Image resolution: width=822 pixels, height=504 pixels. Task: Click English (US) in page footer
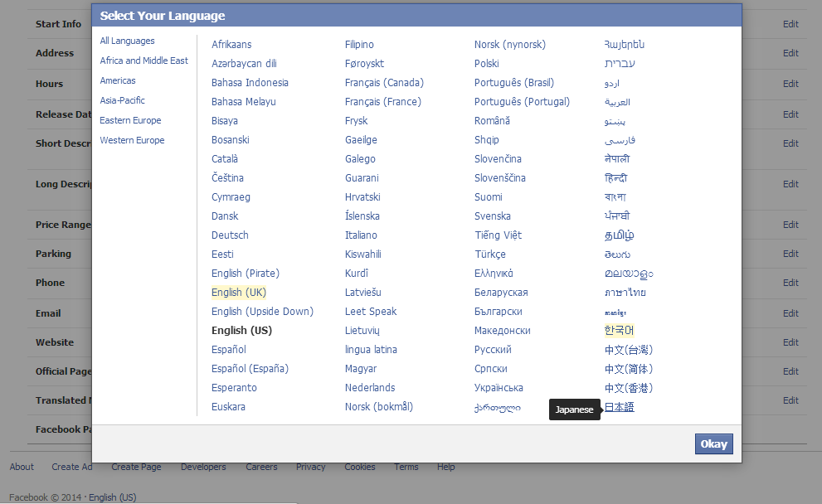click(112, 497)
